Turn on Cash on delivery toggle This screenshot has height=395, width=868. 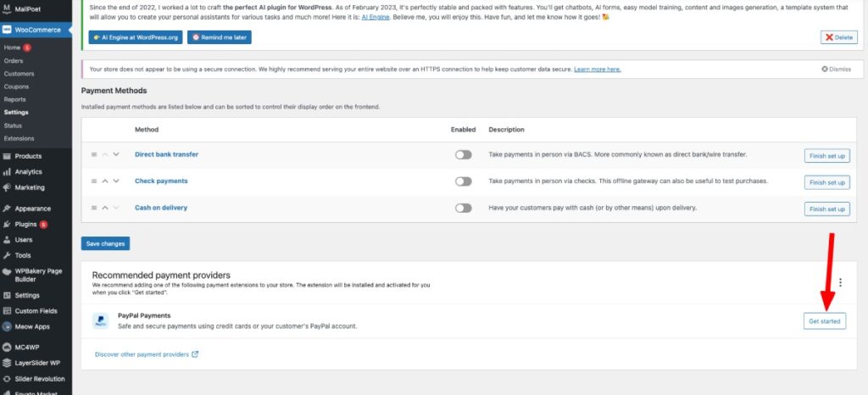tap(464, 208)
